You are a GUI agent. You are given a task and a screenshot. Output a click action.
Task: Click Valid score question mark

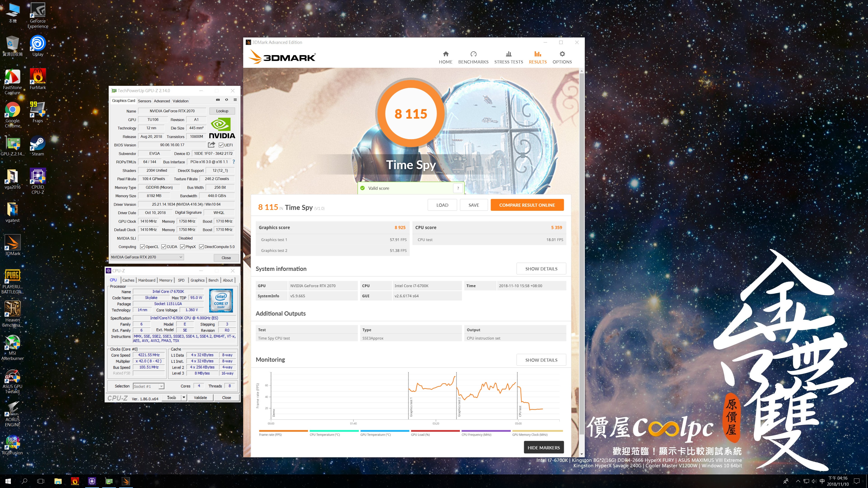[x=458, y=188]
